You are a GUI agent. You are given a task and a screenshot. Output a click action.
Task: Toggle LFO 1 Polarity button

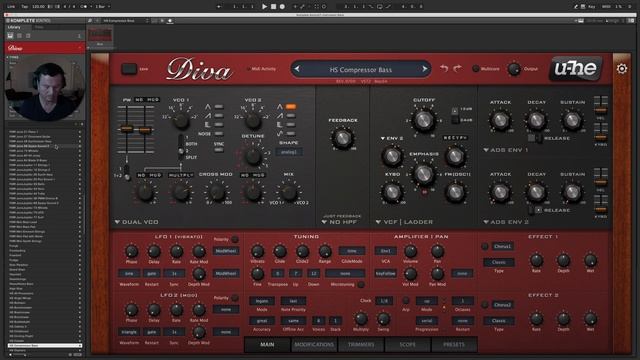(235, 239)
